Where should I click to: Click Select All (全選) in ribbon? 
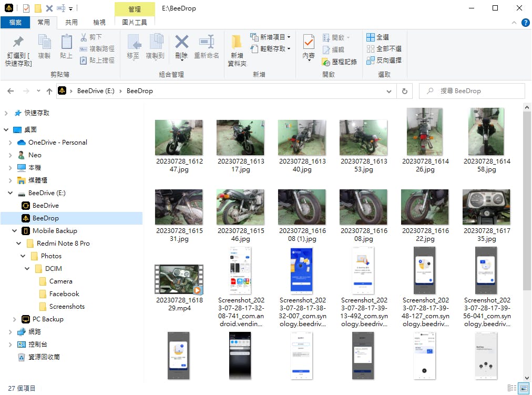pos(378,37)
